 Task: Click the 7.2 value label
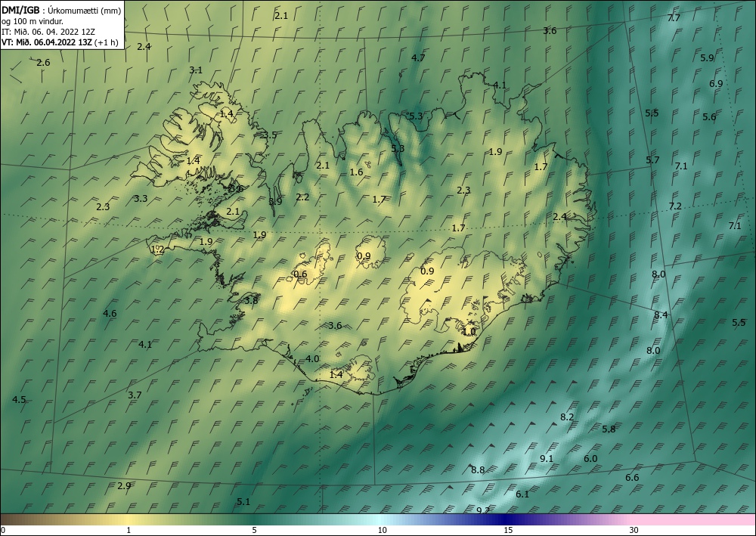675,206
